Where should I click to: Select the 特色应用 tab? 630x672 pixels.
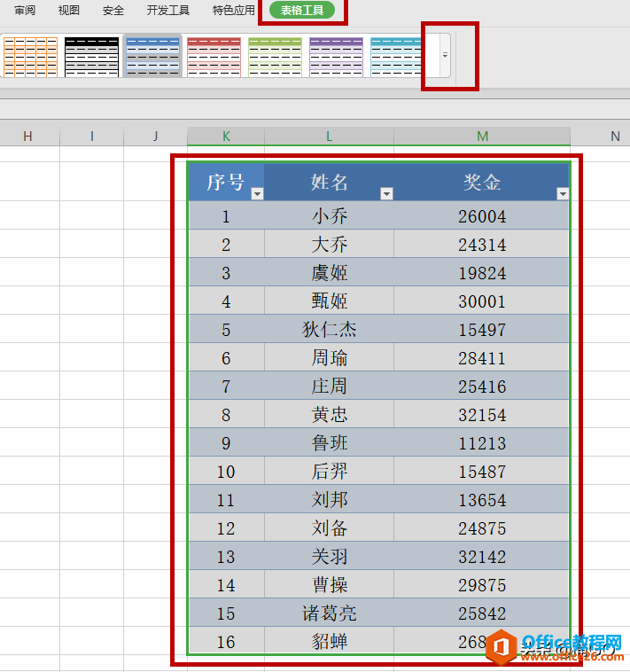[x=234, y=10]
